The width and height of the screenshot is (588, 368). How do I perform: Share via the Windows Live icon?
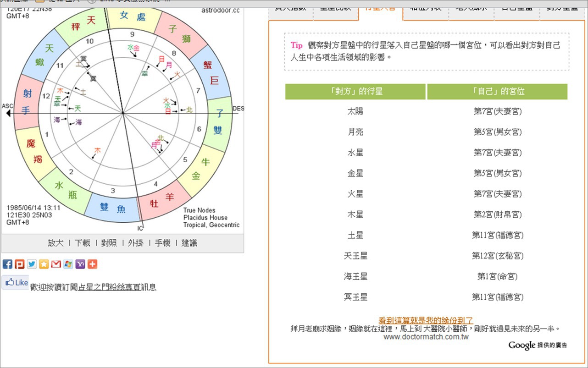(x=68, y=264)
